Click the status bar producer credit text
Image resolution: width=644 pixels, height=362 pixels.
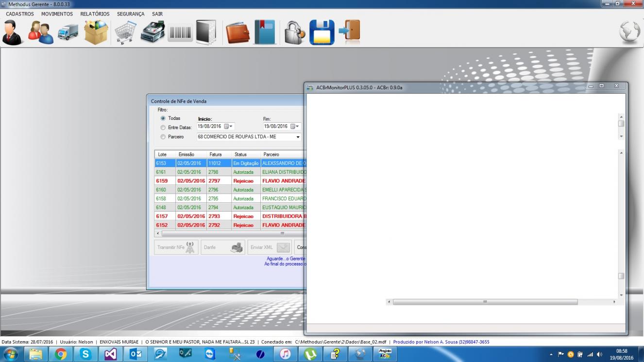pyautogui.click(x=441, y=342)
